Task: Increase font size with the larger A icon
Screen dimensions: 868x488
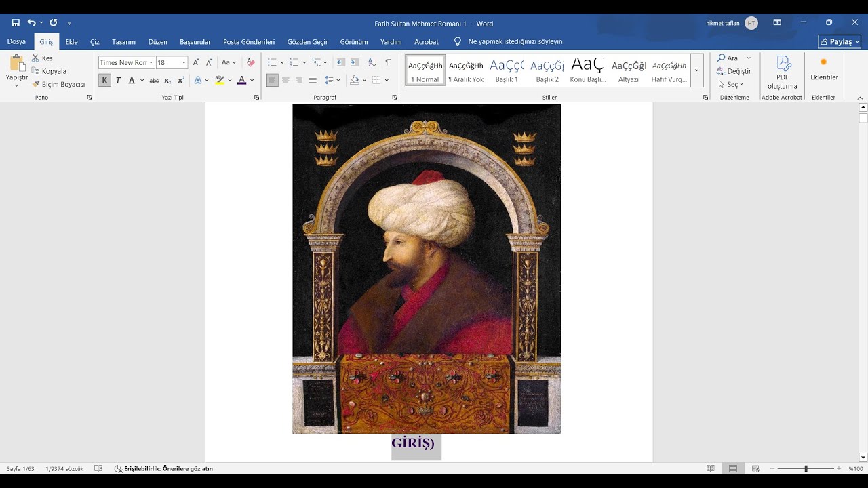Action: [x=196, y=62]
